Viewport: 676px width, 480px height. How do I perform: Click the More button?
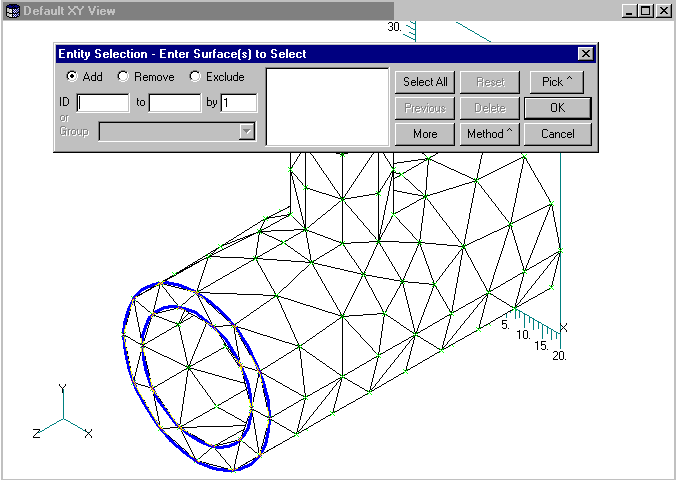pos(425,134)
